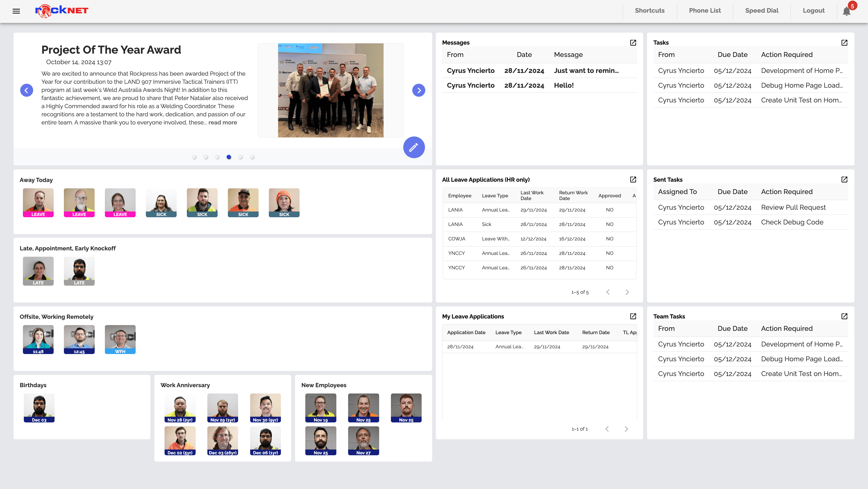Click Nov 28 (2yr) anniversary photo
The width and height of the screenshot is (868, 489).
click(180, 408)
